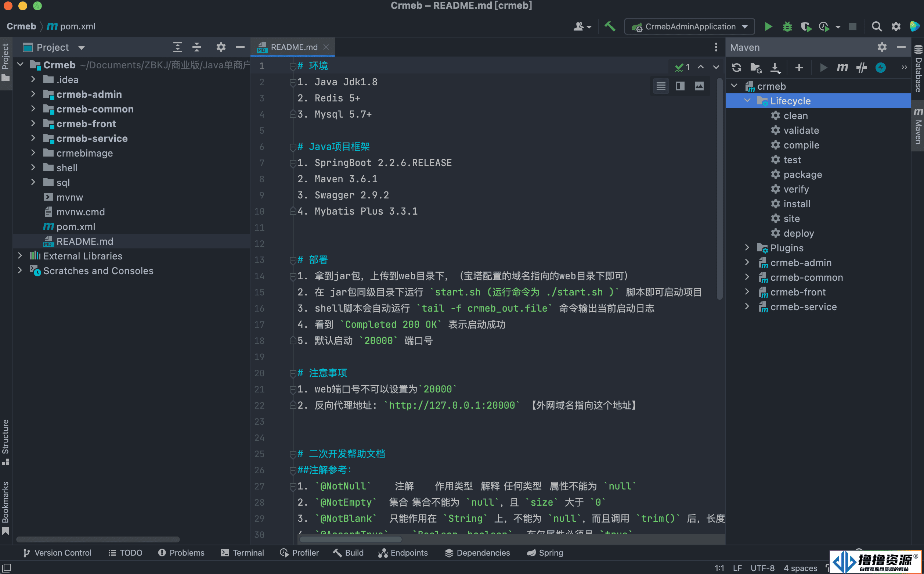
Task: Open CrmebAdminApplication run configuration dropdown
Action: [690, 26]
